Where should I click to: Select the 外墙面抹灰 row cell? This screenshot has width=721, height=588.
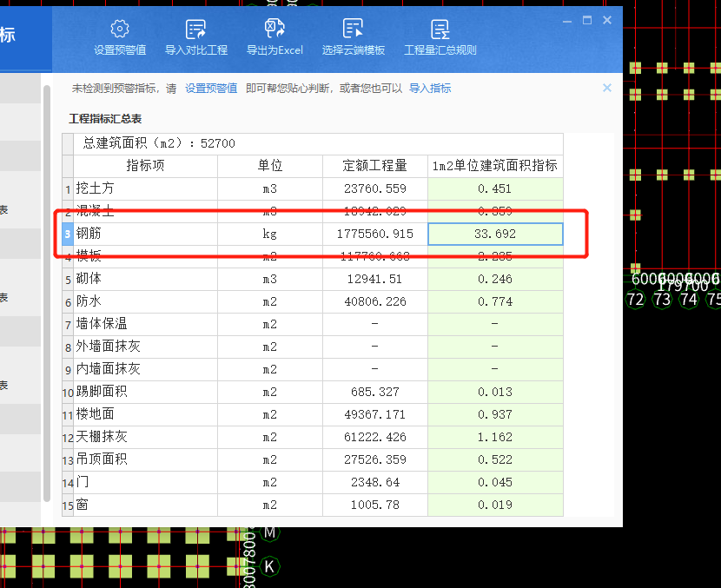(x=145, y=347)
